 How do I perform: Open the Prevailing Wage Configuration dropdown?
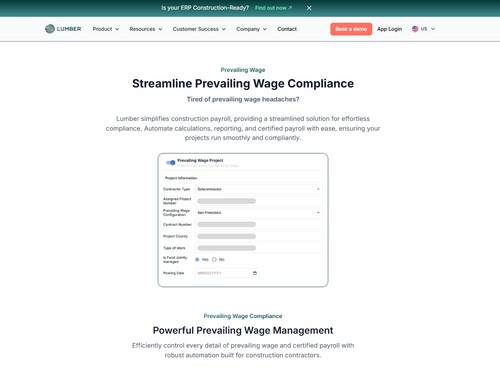coord(259,213)
